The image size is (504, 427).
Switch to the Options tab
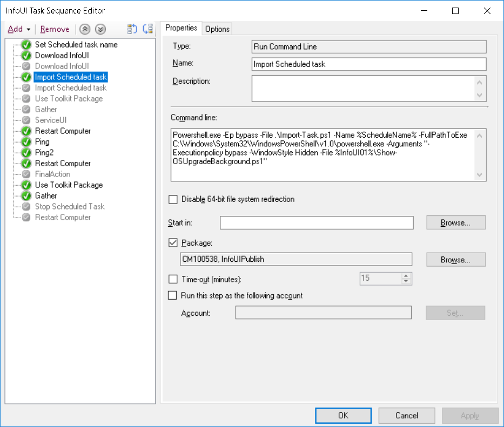217,29
